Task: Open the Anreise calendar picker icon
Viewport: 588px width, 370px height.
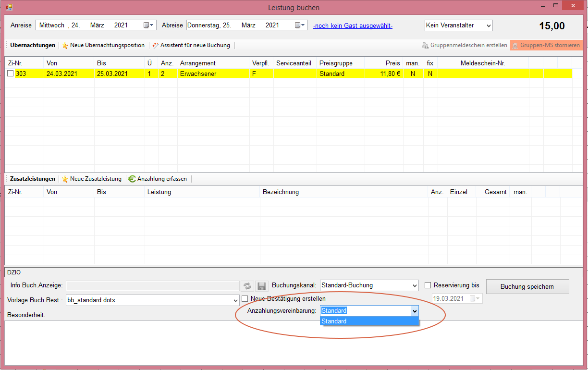Action: click(147, 25)
